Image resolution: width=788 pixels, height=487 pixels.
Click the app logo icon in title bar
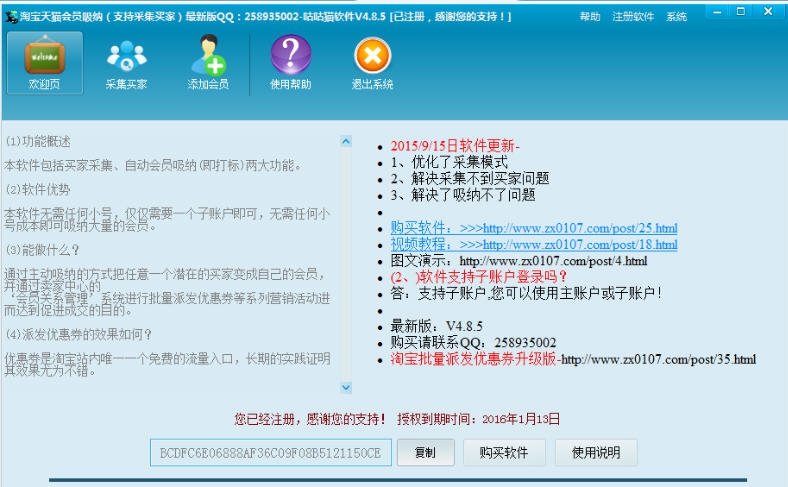coord(11,17)
